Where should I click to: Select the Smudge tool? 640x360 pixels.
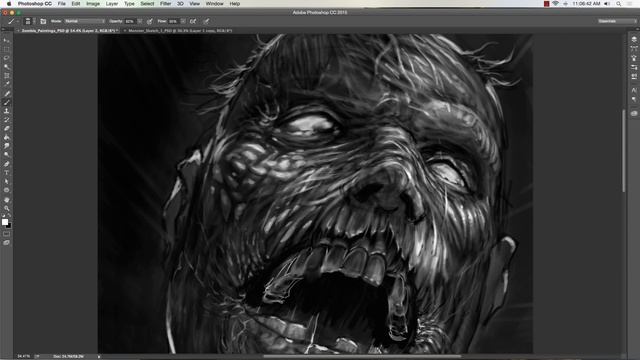(7, 146)
